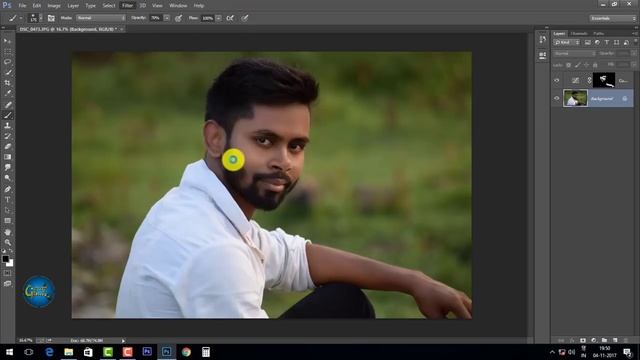Switch to the Paths tab

(599, 33)
